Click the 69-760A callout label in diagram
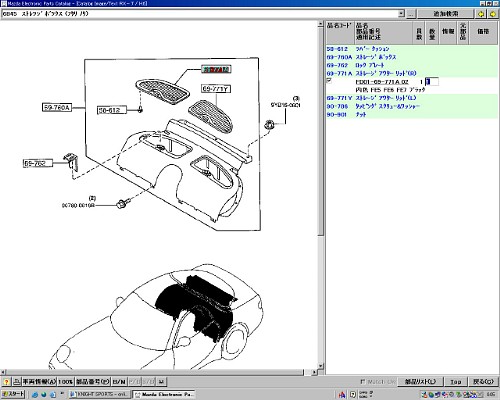The image size is (500, 400). [57, 108]
